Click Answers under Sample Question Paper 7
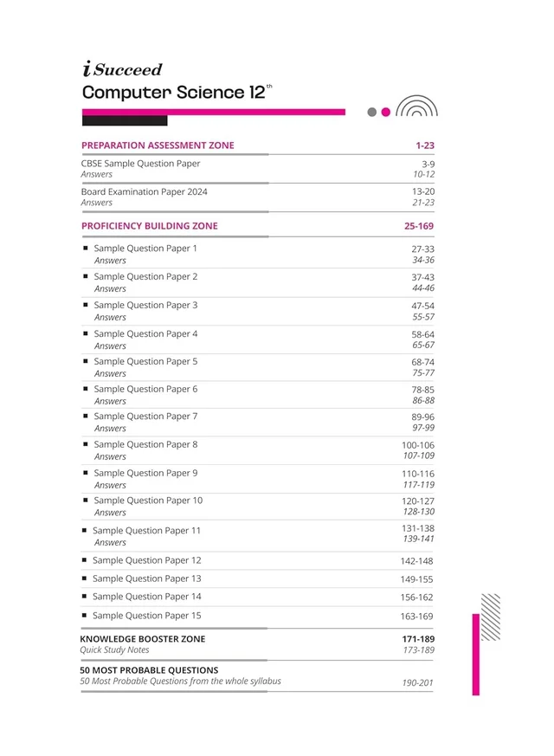The image size is (554, 756). (x=110, y=428)
